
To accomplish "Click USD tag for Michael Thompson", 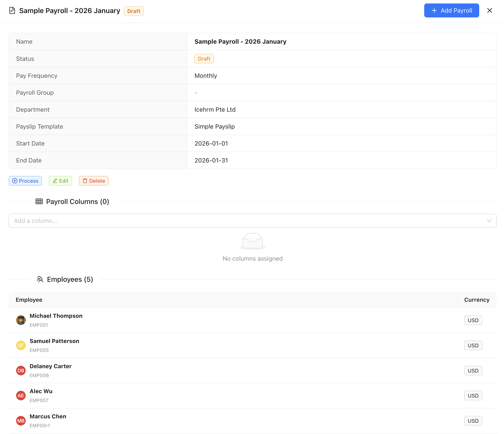I will [x=473, y=320].
